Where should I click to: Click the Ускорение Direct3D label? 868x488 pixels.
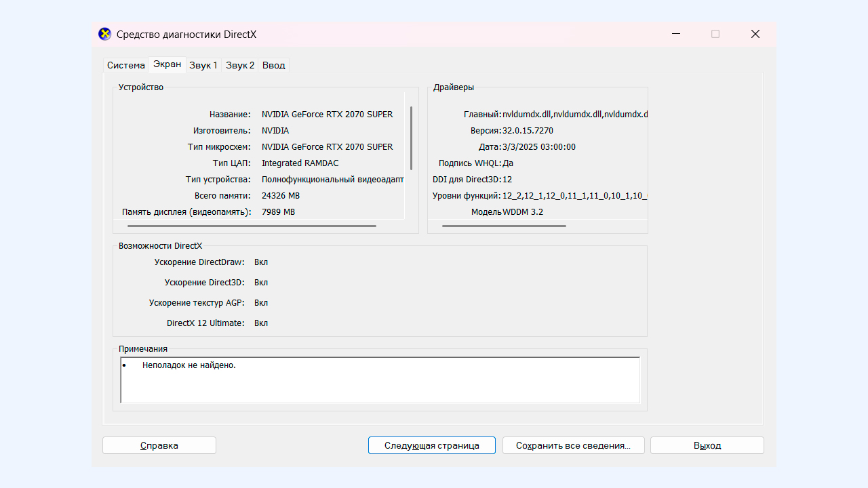[204, 283]
